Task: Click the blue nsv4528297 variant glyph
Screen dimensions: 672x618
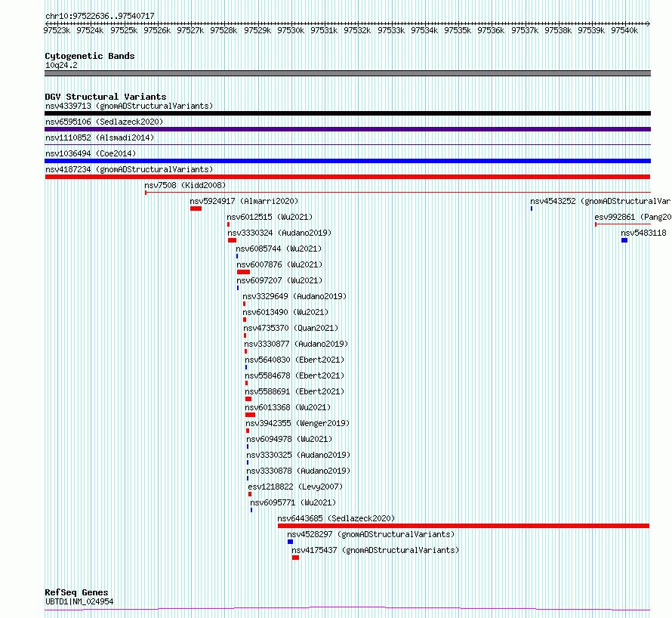Action: (x=290, y=542)
